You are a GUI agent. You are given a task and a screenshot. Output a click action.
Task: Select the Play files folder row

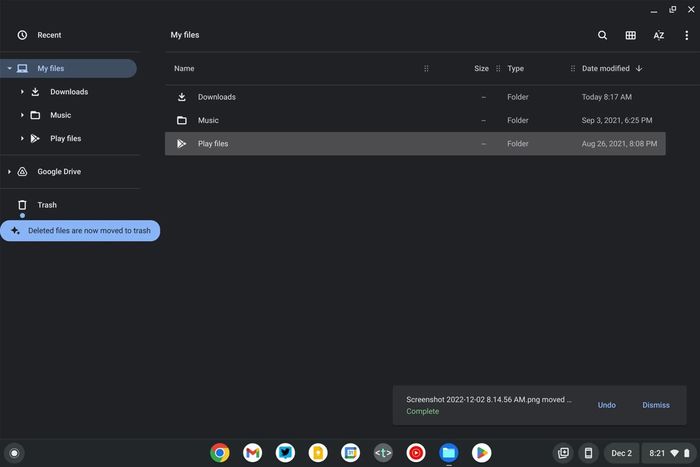click(x=415, y=144)
